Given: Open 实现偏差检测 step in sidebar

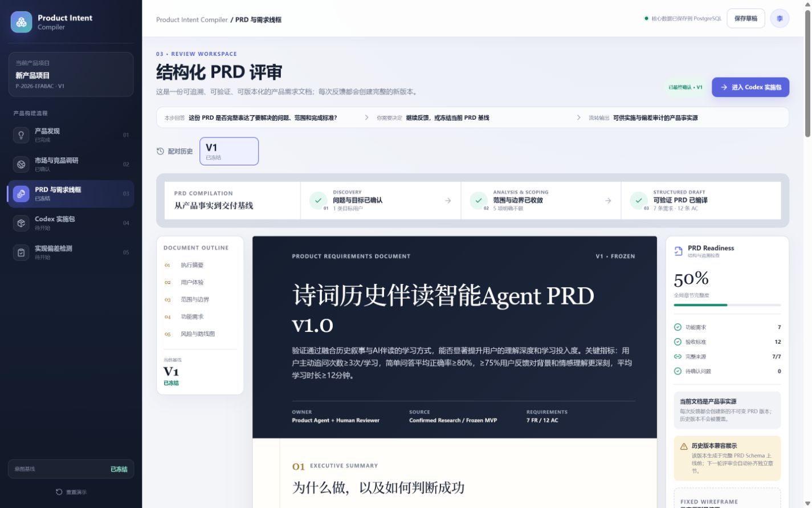Looking at the screenshot, I should (71, 253).
